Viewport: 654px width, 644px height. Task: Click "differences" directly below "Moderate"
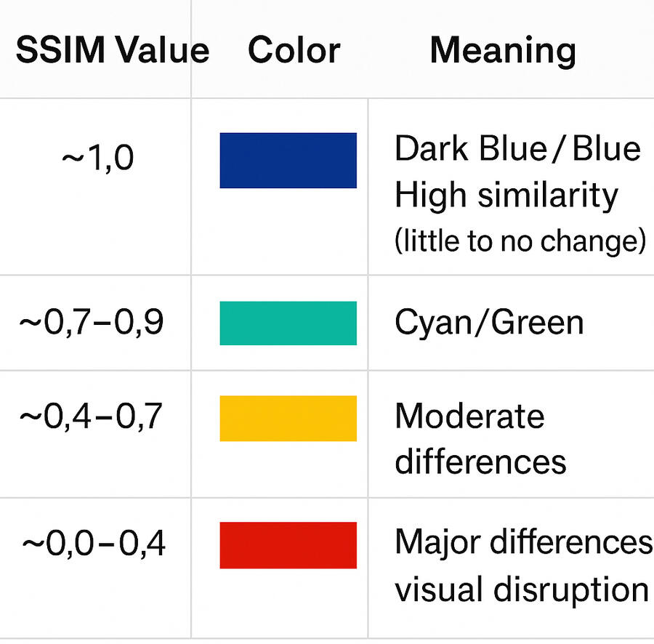pyautogui.click(x=480, y=461)
